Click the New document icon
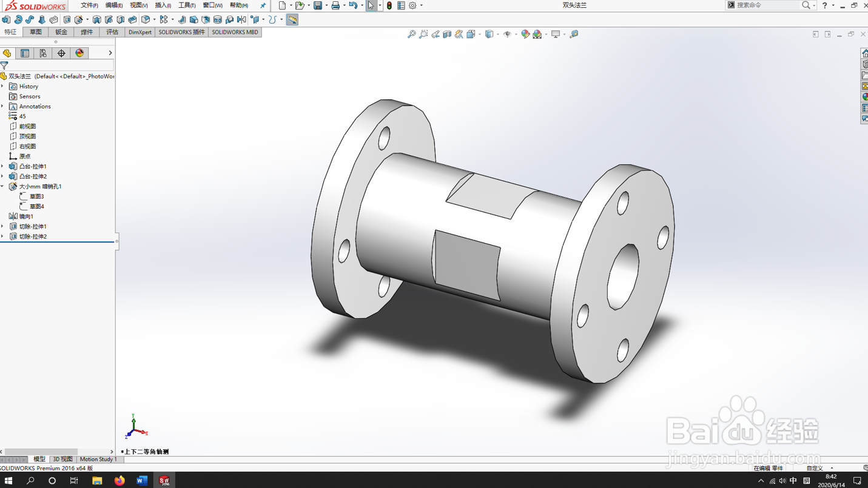868x488 pixels. tap(282, 5)
